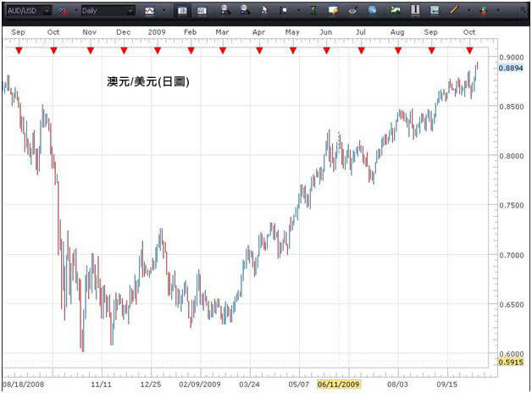Click the red marker under Oct 2008
Viewport: 532px width, 393px height.
[53, 51]
